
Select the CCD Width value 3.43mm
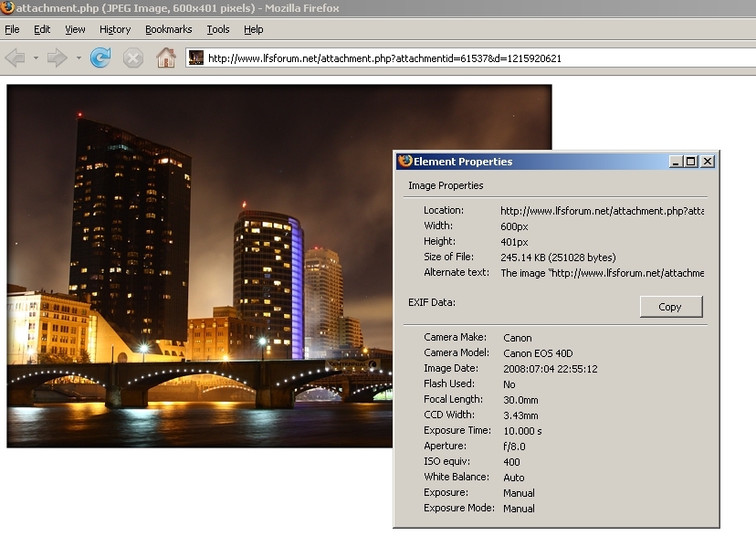pos(520,415)
